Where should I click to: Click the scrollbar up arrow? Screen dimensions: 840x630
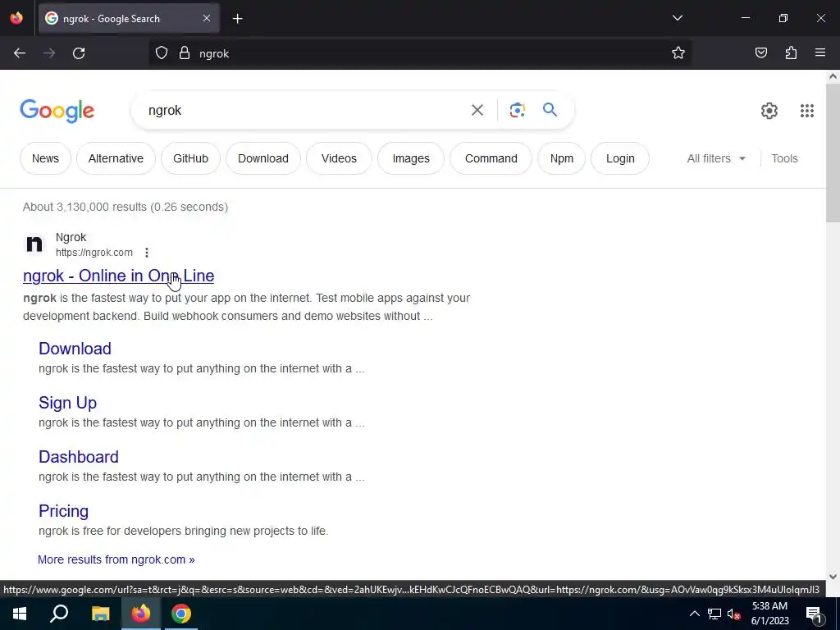pyautogui.click(x=833, y=76)
